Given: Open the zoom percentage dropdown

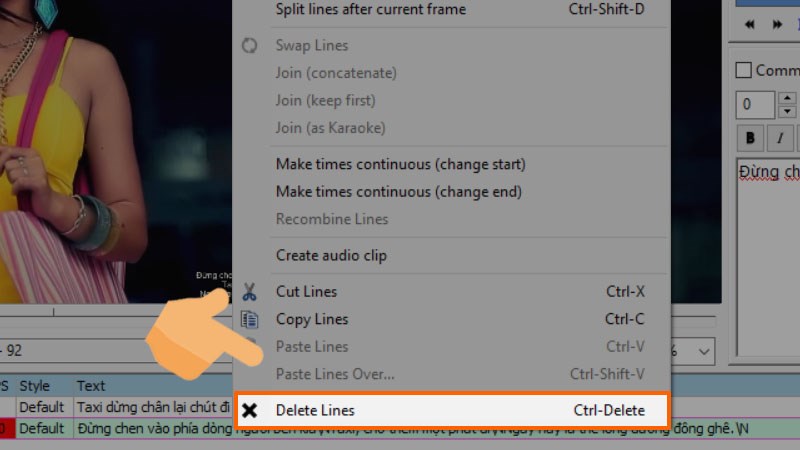Looking at the screenshot, I should 704,352.
